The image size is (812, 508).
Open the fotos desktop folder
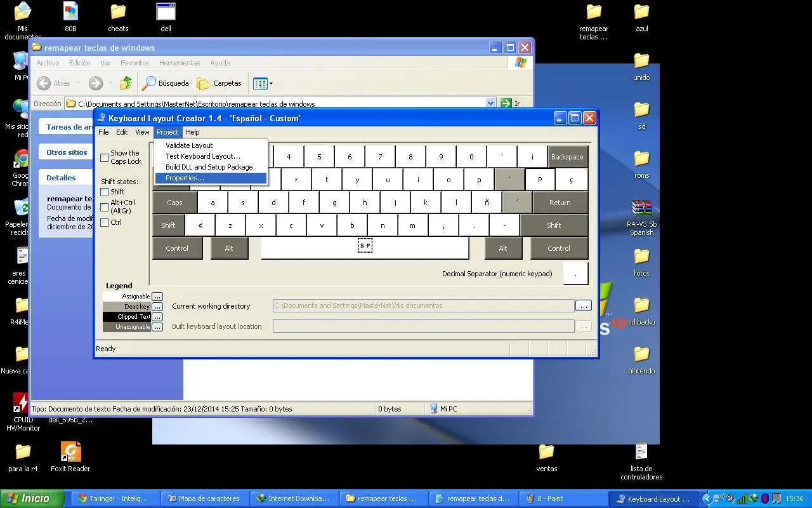[x=642, y=262]
